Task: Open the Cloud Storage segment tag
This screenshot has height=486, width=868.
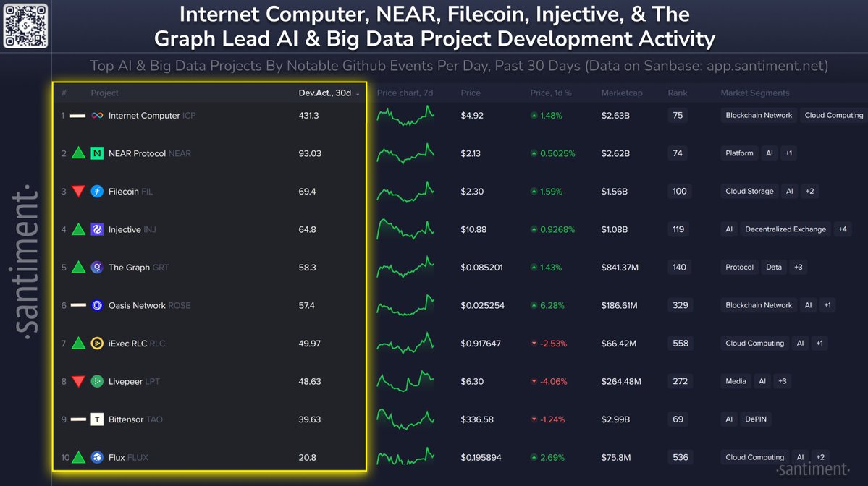Action: (x=749, y=192)
